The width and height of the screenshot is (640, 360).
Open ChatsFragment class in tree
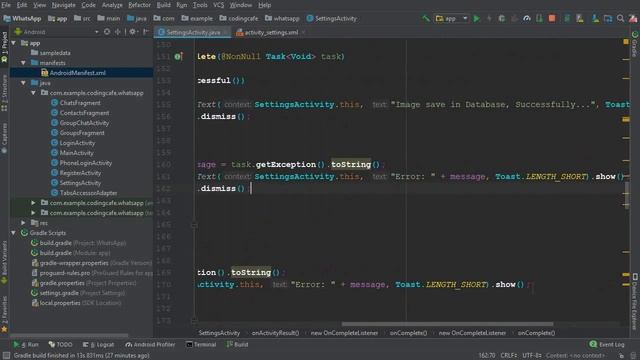[x=80, y=103]
